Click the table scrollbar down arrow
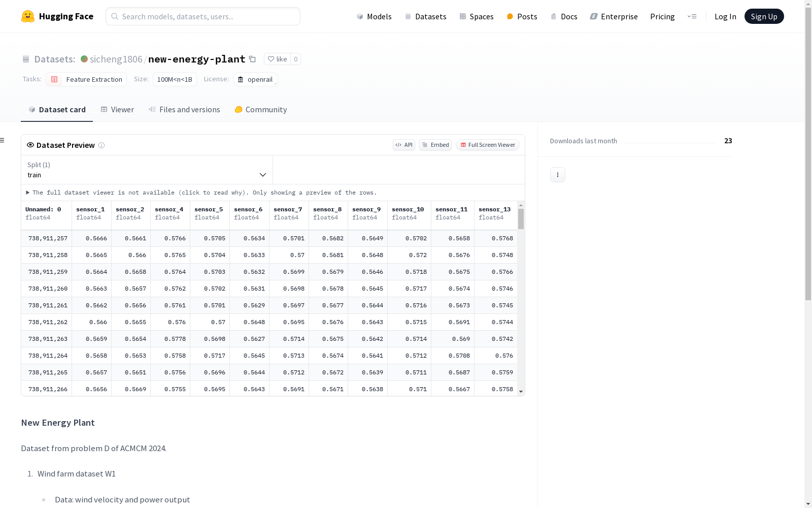 [521, 392]
